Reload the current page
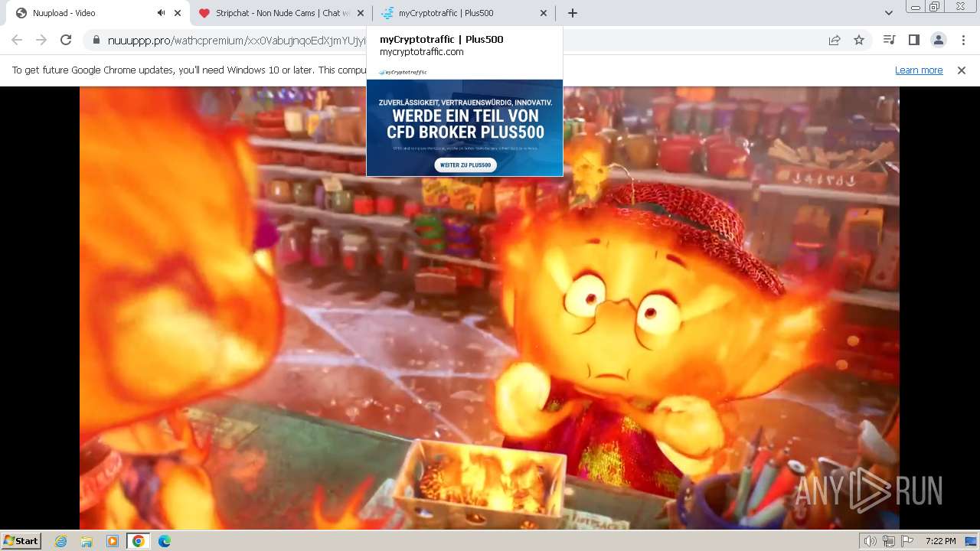Screen dimensions: 980x551 [66, 41]
